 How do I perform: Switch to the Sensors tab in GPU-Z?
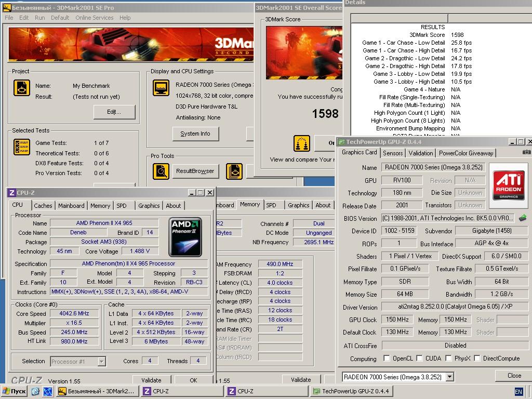click(x=393, y=153)
